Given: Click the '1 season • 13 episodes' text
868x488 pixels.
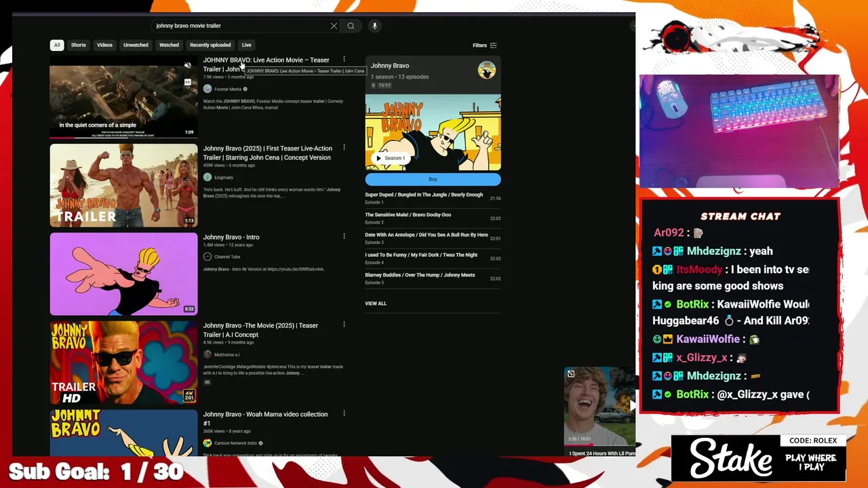Looking at the screenshot, I should (399, 77).
